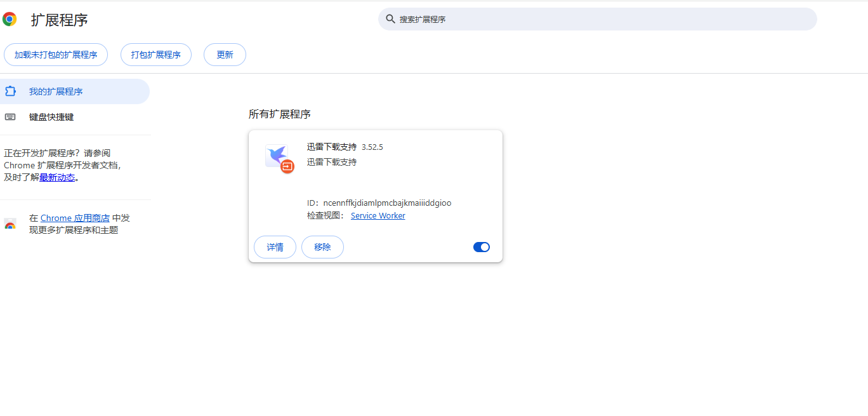The height and width of the screenshot is (416, 868).
Task: Disable the 迅雷下载支持 extension toggle
Action: (482, 247)
